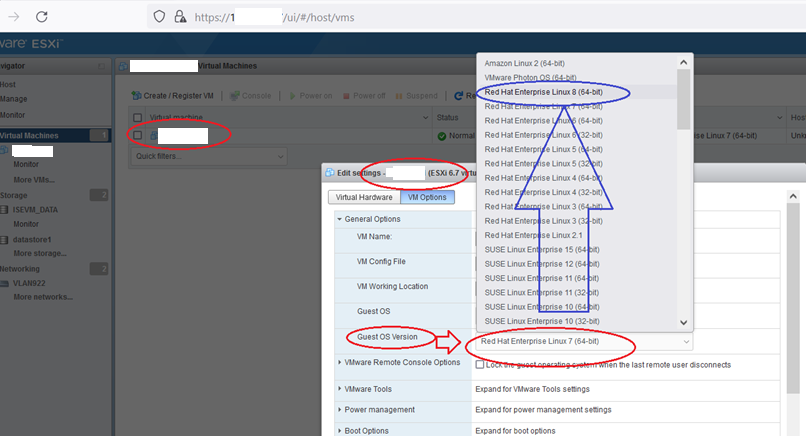Open the Quick filters dropdown

(x=209, y=156)
